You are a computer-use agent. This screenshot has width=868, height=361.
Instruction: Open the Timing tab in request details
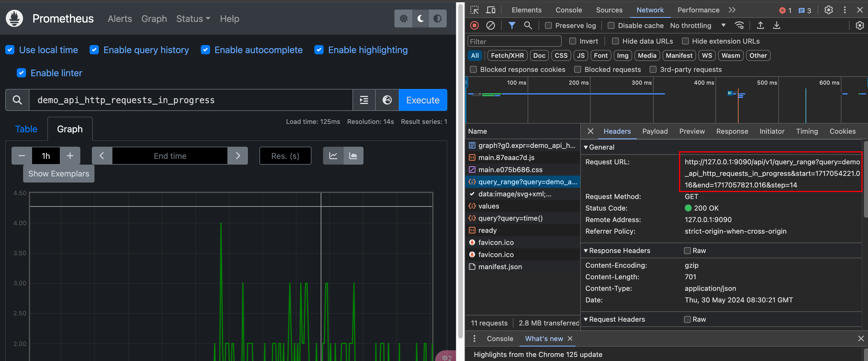(x=807, y=131)
